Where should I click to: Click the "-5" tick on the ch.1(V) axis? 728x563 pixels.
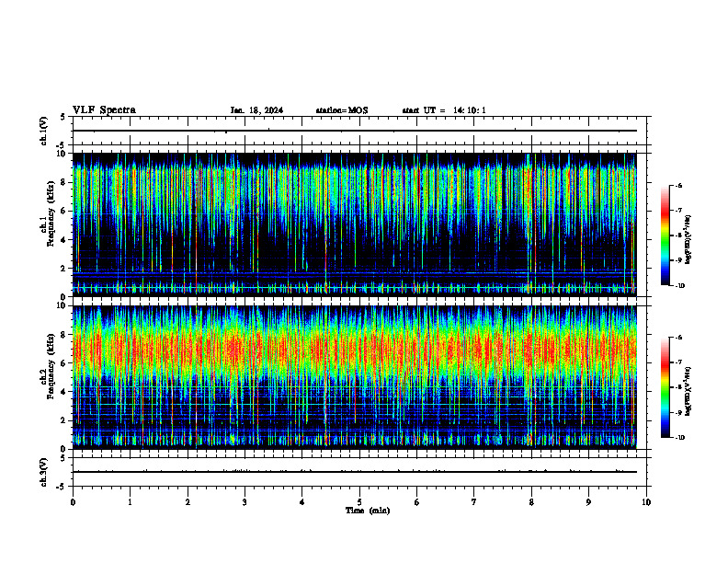pyautogui.click(x=62, y=145)
